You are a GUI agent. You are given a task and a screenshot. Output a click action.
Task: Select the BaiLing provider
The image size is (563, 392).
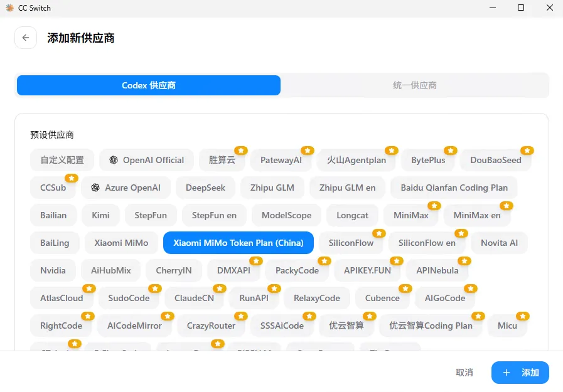(55, 243)
